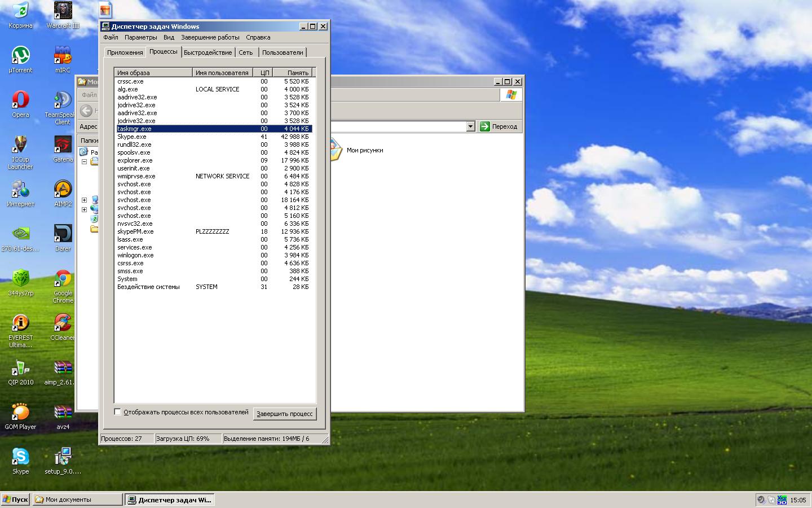
Task: Open the address bar dropdown arrow
Action: pos(471,126)
